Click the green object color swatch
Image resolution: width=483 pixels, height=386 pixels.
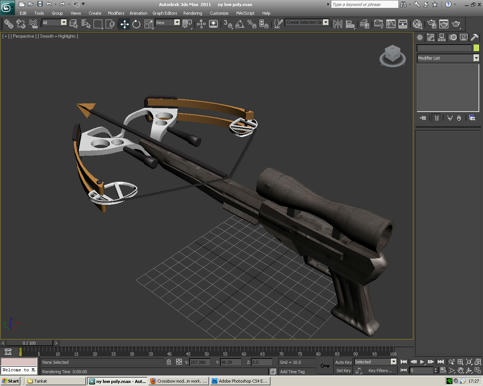[x=476, y=48]
